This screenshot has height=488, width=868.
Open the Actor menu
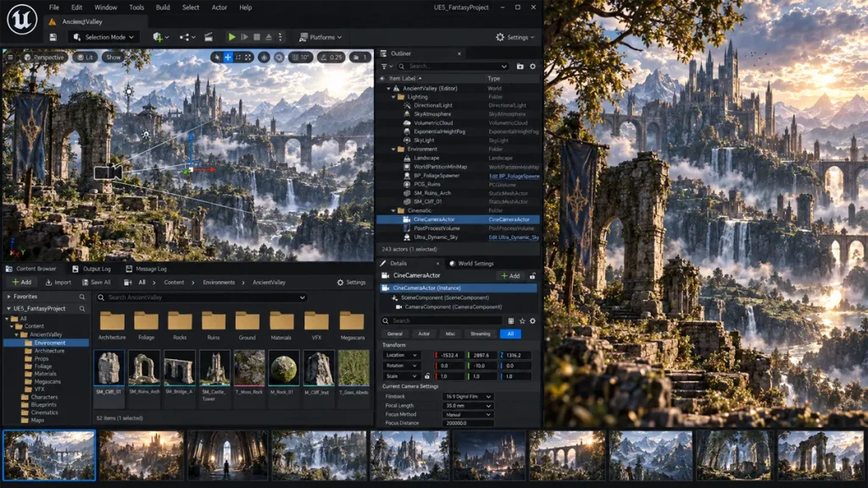click(220, 7)
